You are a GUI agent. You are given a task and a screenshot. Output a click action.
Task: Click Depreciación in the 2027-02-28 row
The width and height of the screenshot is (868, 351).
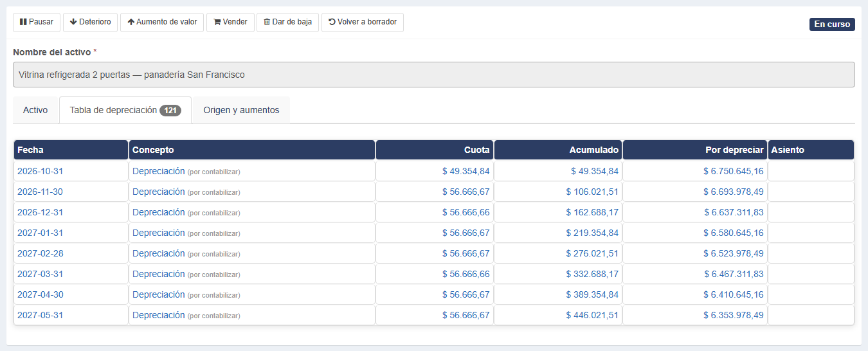[159, 253]
